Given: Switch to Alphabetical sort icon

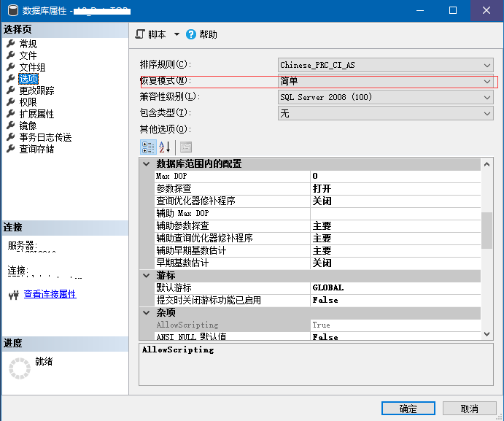Looking at the screenshot, I should [165, 147].
